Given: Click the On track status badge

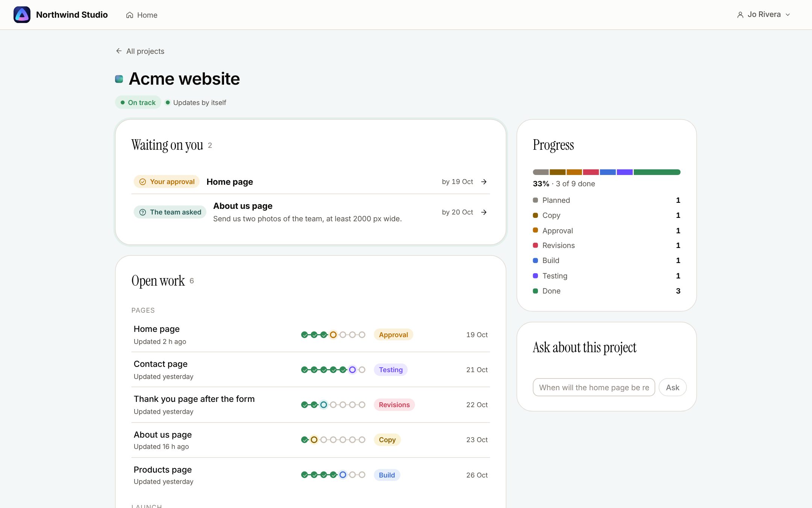Looking at the screenshot, I should click(x=138, y=102).
